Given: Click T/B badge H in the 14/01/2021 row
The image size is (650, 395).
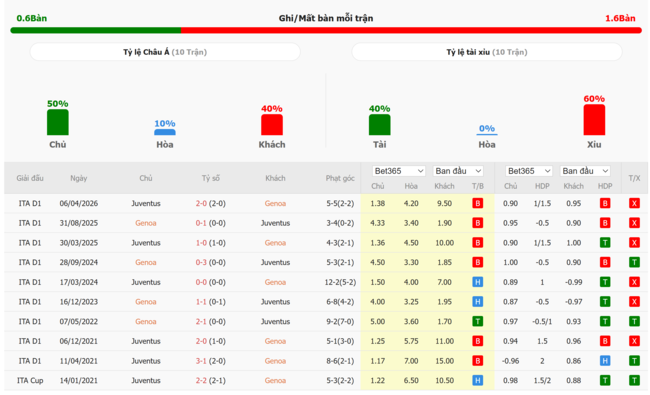Looking at the screenshot, I should point(478,380).
